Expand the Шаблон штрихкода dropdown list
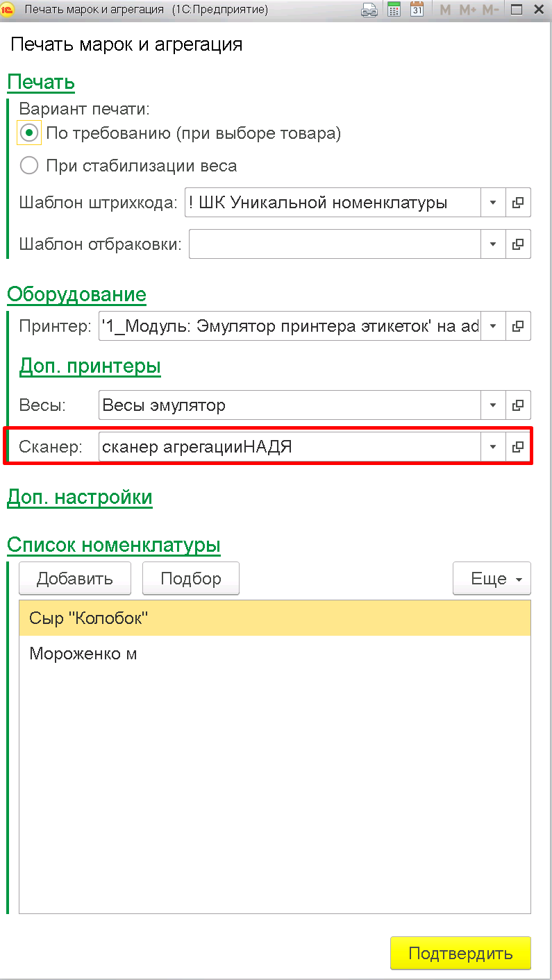 (493, 203)
